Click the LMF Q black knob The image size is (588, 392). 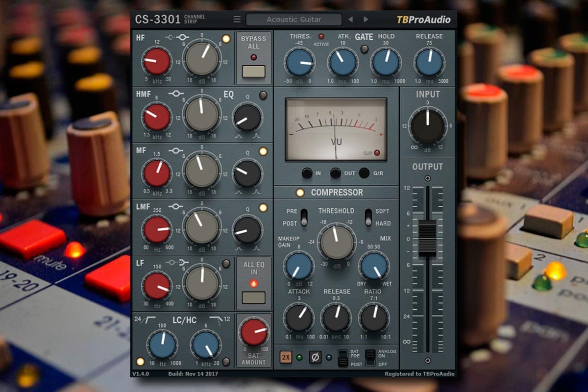pyautogui.click(x=247, y=230)
